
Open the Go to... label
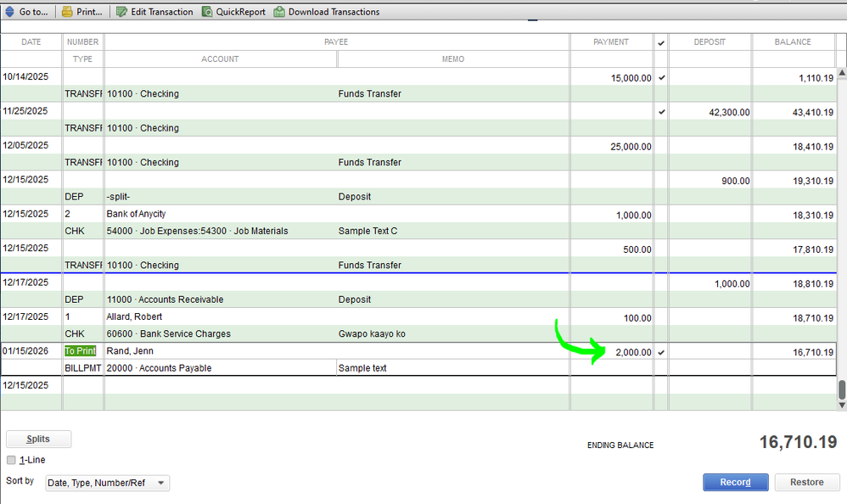pyautogui.click(x=33, y=12)
